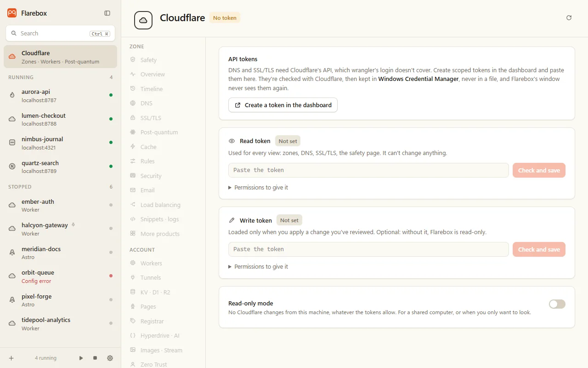Viewport: 588px width, 368px height.
Task: Open the lumen-checkout project
Action: tap(60, 119)
